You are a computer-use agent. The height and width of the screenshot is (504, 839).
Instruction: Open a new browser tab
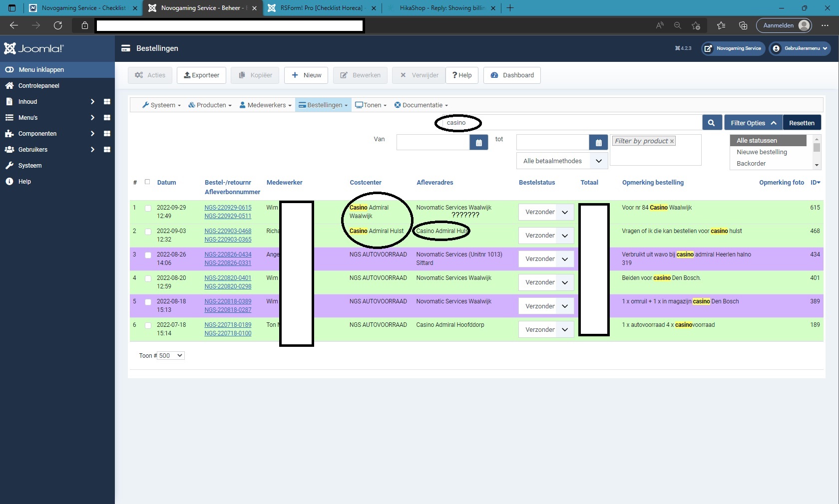pos(510,8)
